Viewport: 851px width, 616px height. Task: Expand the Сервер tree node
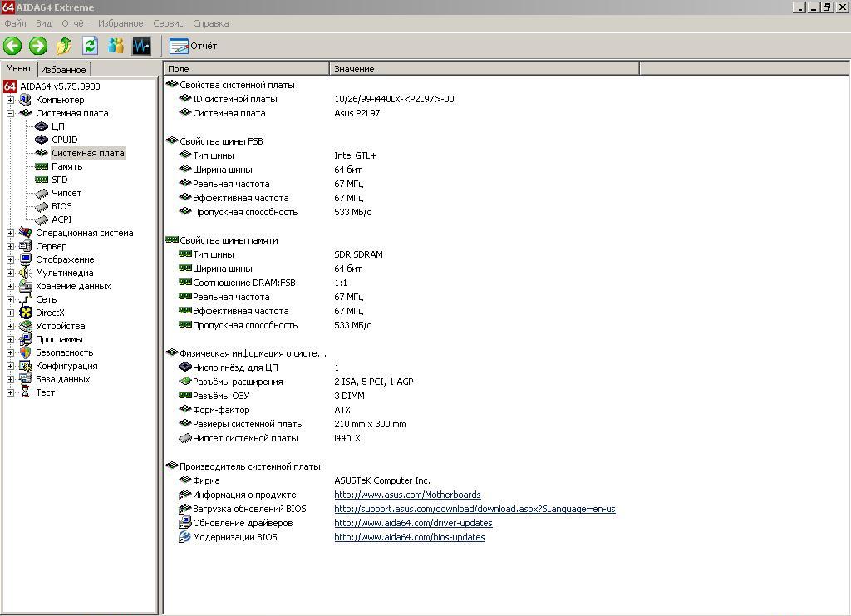pos(10,246)
